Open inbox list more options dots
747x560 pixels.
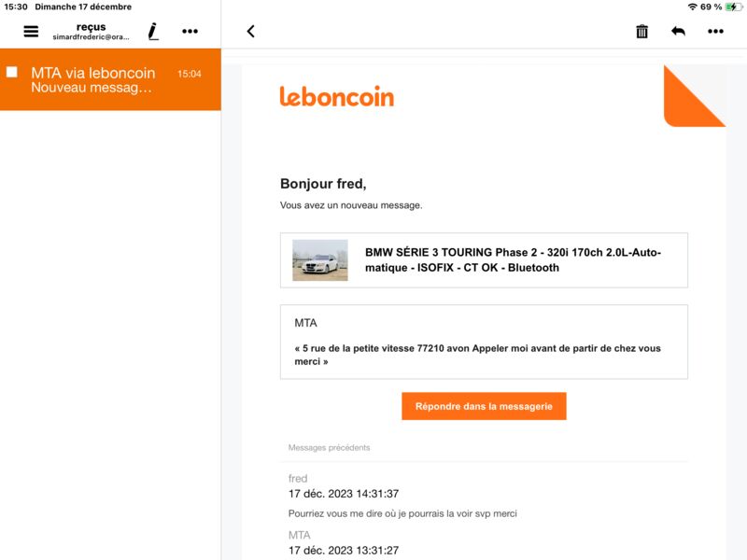(x=190, y=32)
